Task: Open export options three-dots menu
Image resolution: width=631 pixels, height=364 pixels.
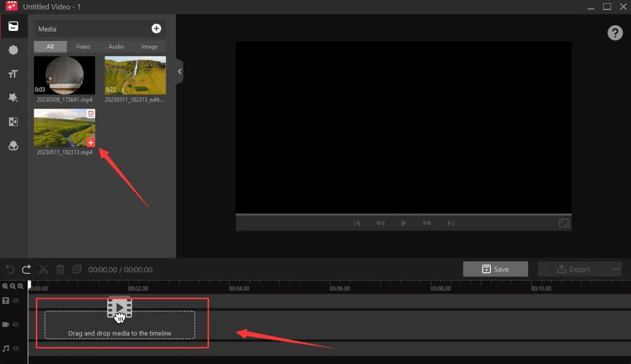Action: [x=616, y=269]
